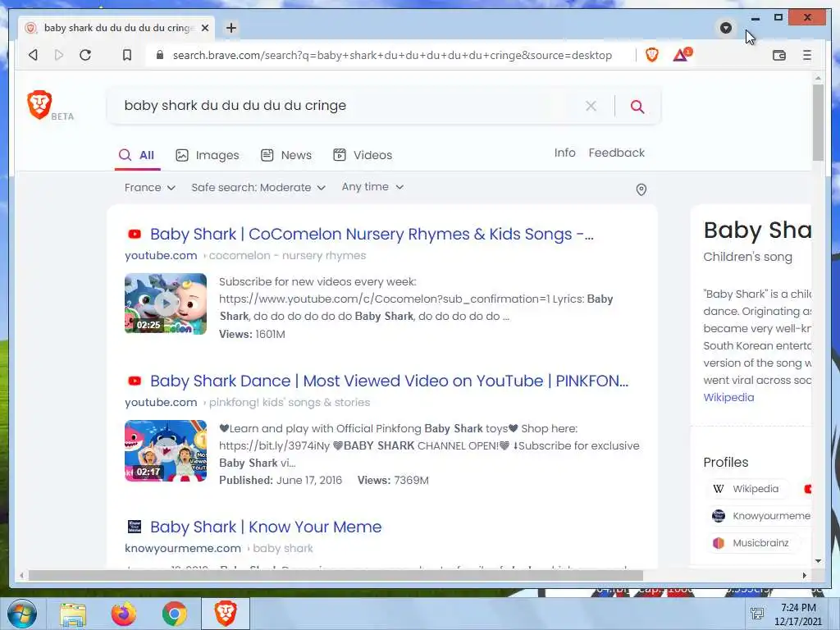
Task: Submit search with the magnifier icon
Action: (637, 107)
